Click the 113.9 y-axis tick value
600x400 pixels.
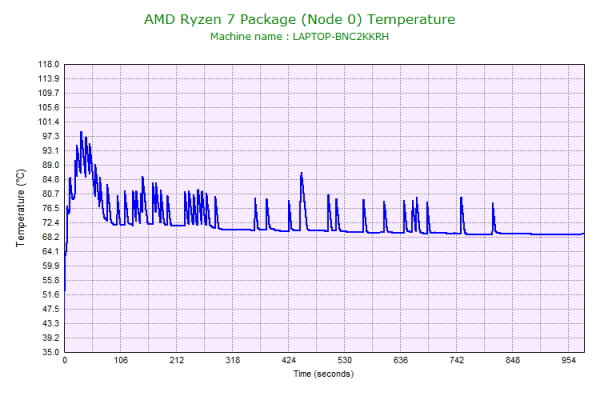coord(49,79)
